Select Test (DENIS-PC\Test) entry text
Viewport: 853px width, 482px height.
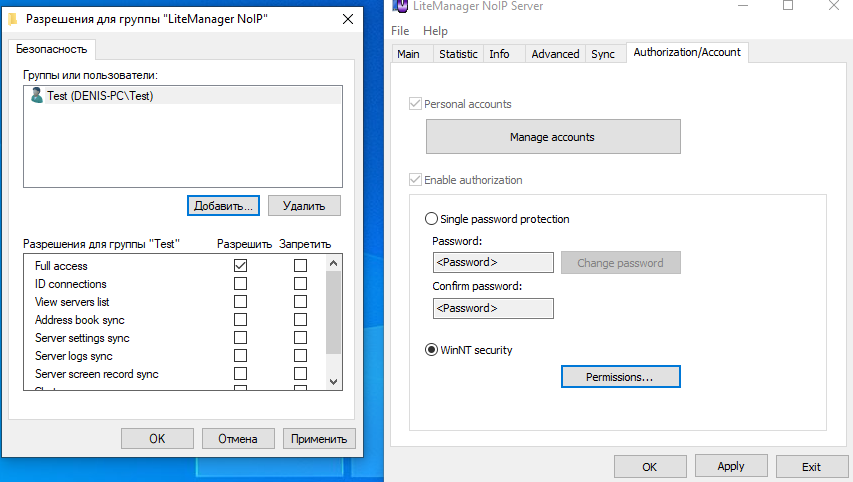click(x=100, y=96)
